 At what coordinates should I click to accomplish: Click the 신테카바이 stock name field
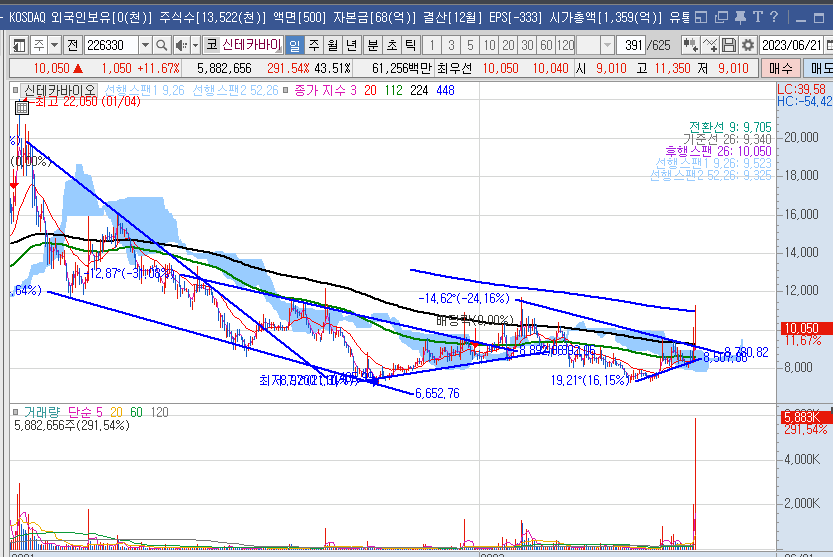pyautogui.click(x=251, y=45)
